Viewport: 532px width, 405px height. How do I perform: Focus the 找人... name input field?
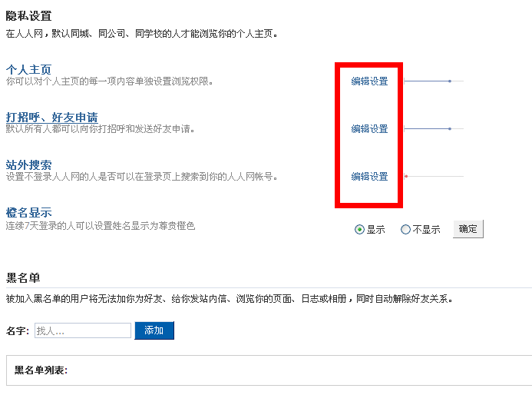pyautogui.click(x=83, y=330)
